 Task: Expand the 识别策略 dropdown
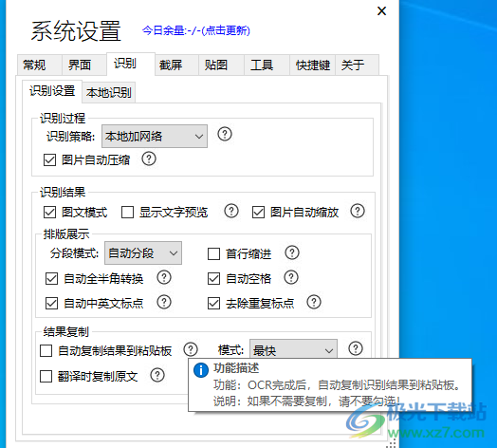coord(155,136)
